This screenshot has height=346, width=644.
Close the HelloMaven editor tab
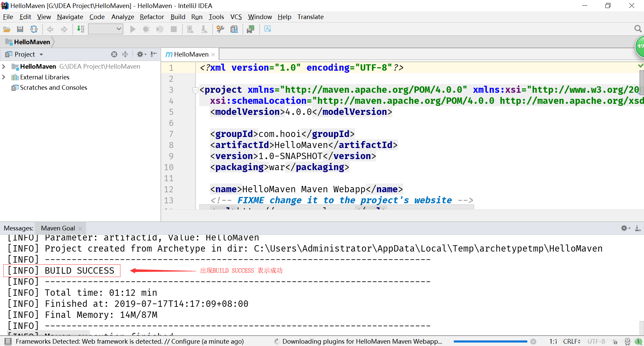pos(213,54)
